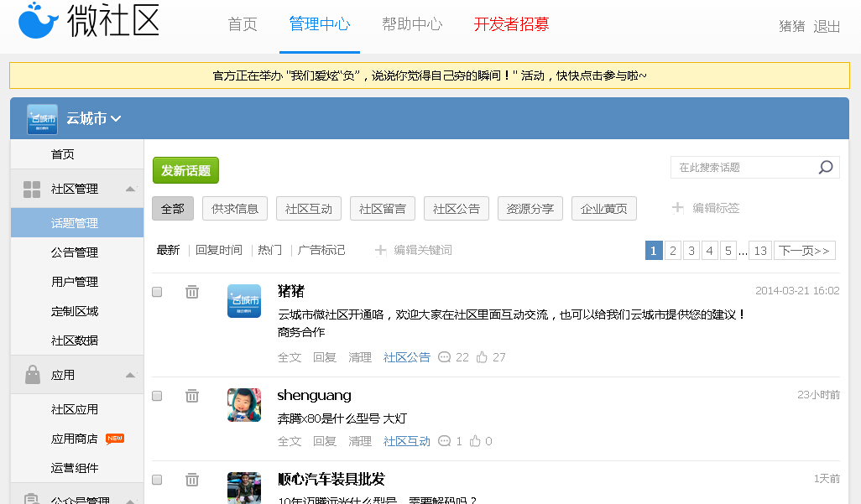Image resolution: width=861 pixels, height=504 pixels.
Task: Select the 资源分享 tag filter
Action: pos(530,209)
